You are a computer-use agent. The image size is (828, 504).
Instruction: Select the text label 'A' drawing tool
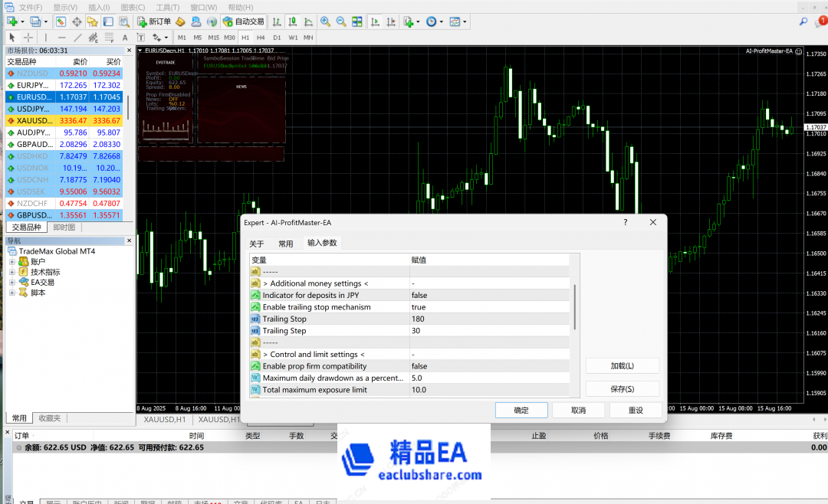click(x=125, y=37)
